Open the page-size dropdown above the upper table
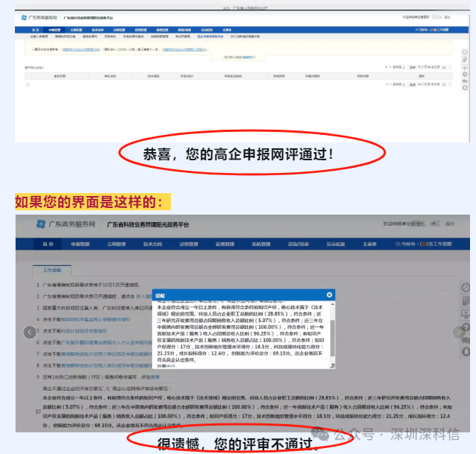 point(446,67)
